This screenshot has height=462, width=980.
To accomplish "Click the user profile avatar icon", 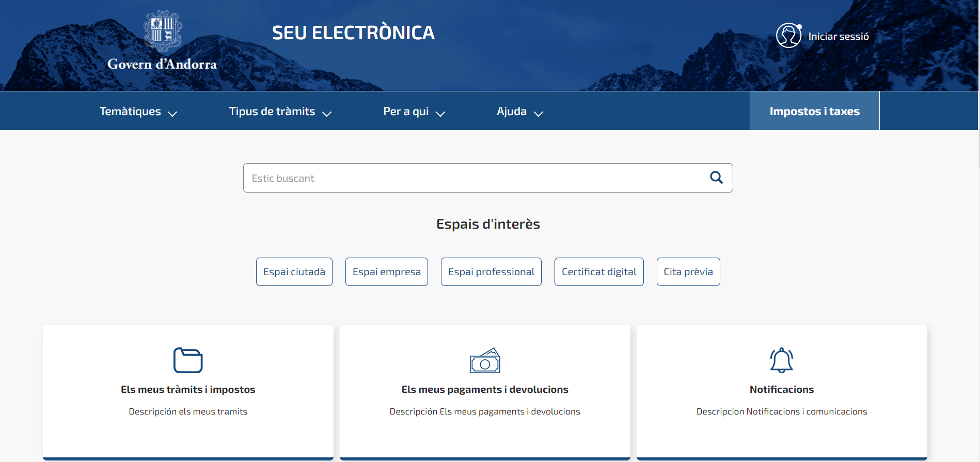I will [x=788, y=36].
